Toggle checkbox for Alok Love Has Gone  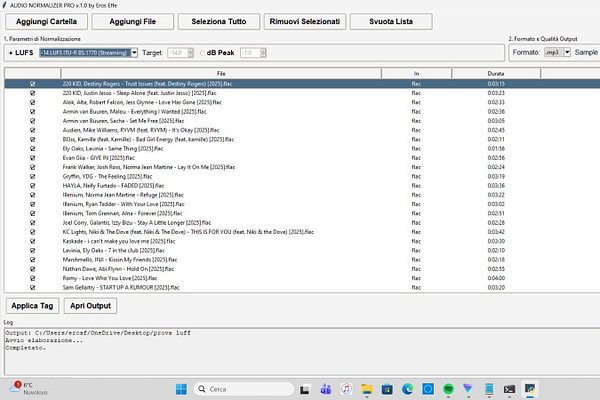33,102
